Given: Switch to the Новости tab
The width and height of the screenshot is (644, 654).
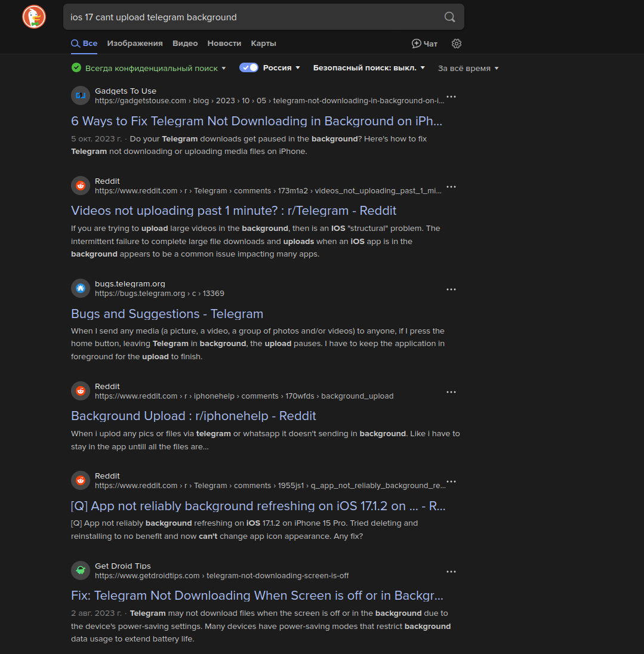Looking at the screenshot, I should 224,44.
